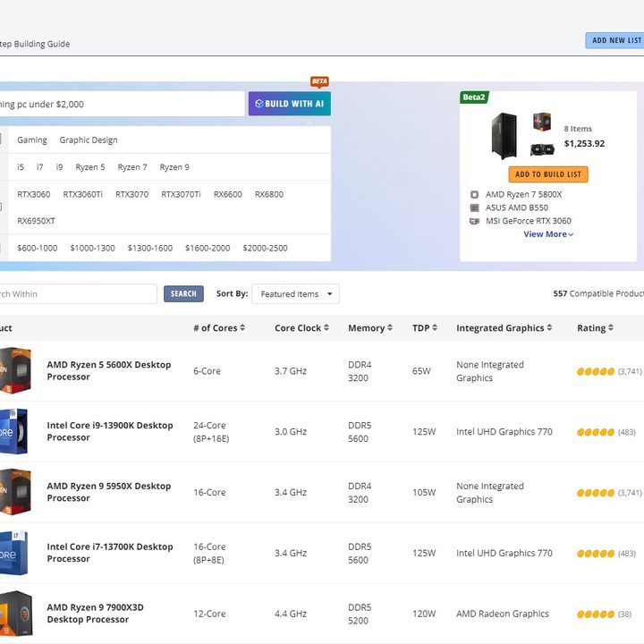This screenshot has width=644, height=644.
Task: Open Intel Core i7-13700K Desktop Processor link
Action: click(x=110, y=553)
